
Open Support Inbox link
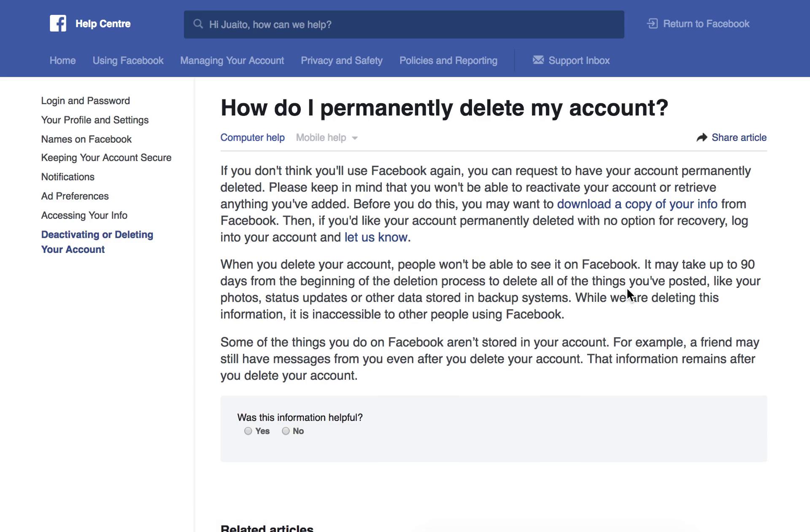pos(579,60)
